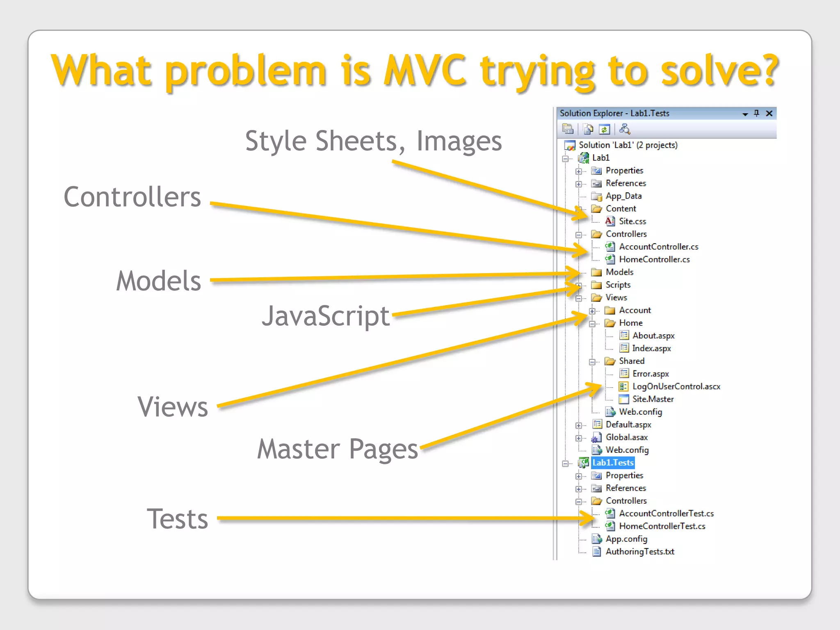Viewport: 840px width, 630px height.
Task: Select the Site.css stylesheet file icon
Action: coord(610,221)
